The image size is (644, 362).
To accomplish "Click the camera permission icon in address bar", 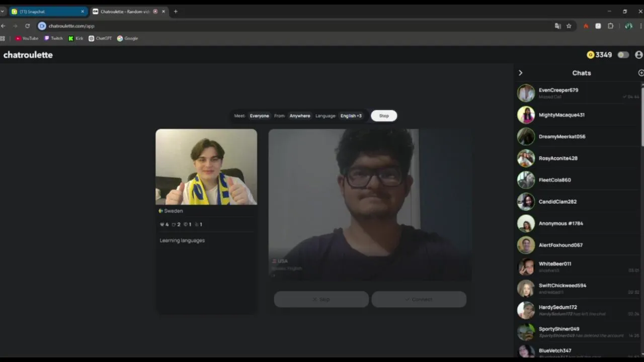I will coord(42,26).
